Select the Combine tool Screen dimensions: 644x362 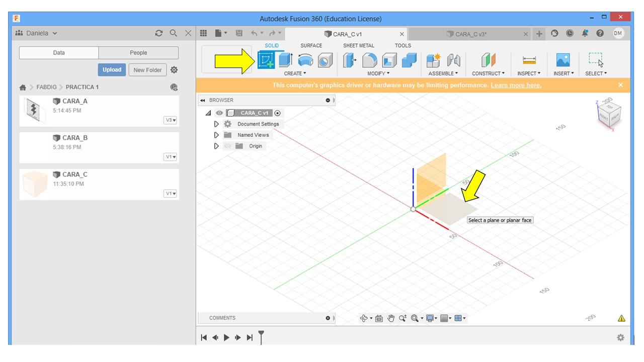pos(409,60)
